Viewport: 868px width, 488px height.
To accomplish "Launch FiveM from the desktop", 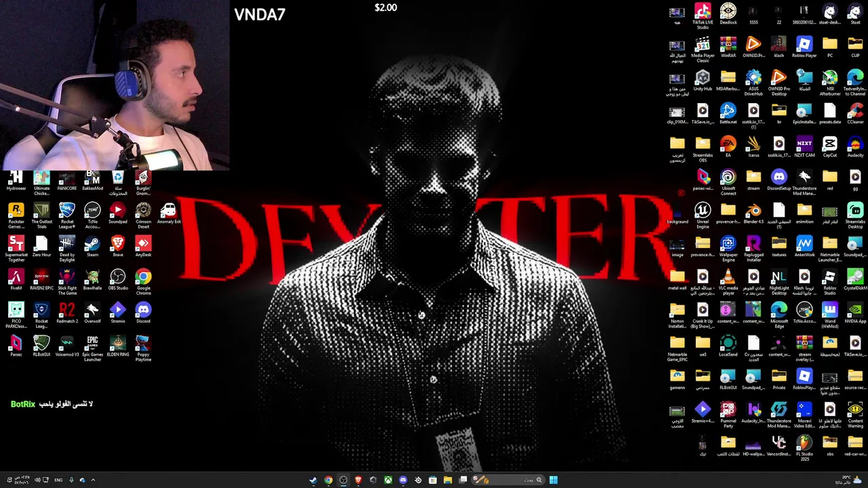I will pyautogui.click(x=16, y=280).
